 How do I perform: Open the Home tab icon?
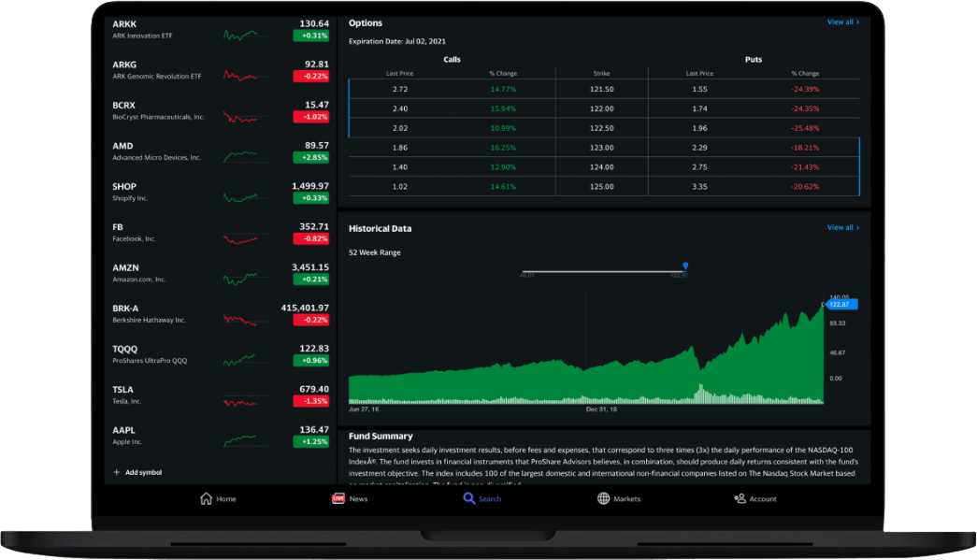(x=207, y=498)
